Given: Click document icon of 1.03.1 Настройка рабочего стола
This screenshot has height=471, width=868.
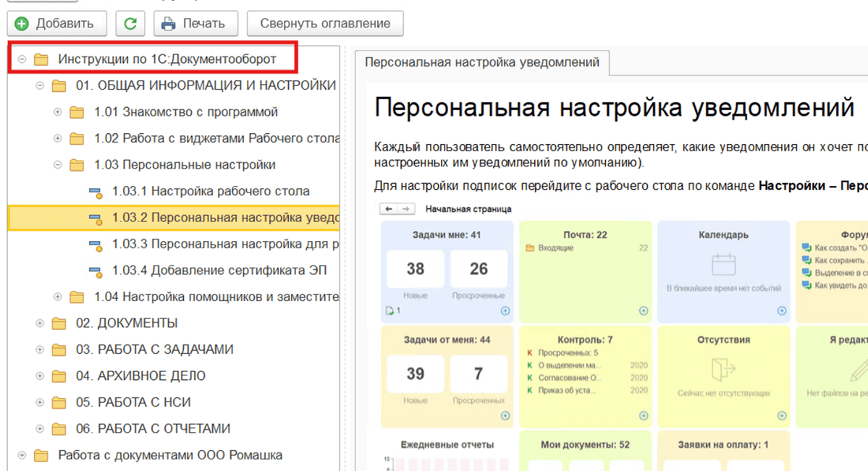Looking at the screenshot, I should tap(96, 192).
